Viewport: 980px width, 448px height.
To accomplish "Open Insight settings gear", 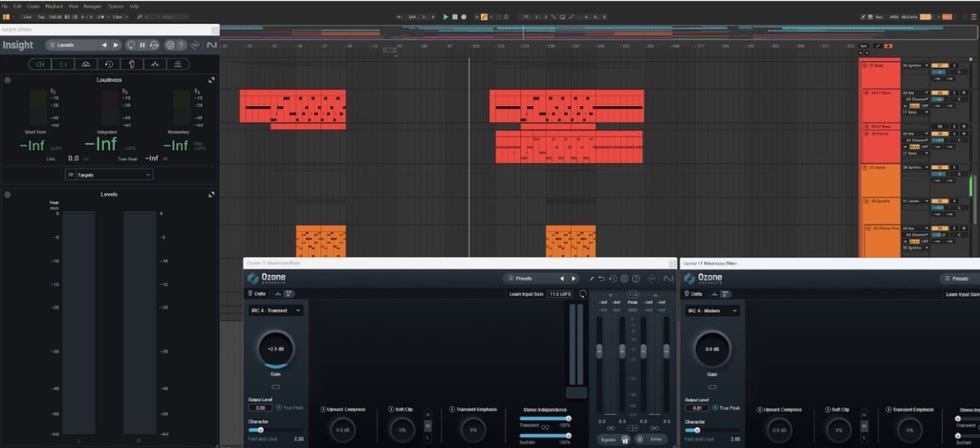I will point(170,45).
